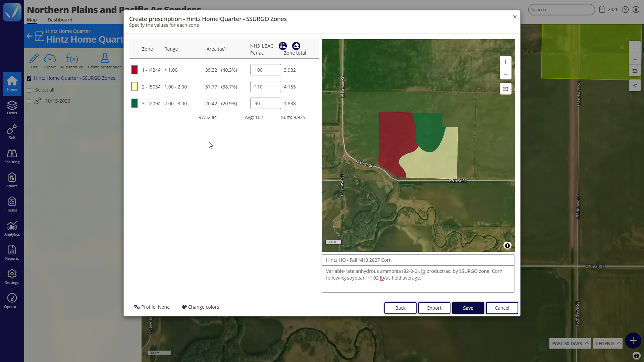Switch to the Map tab

click(32, 20)
